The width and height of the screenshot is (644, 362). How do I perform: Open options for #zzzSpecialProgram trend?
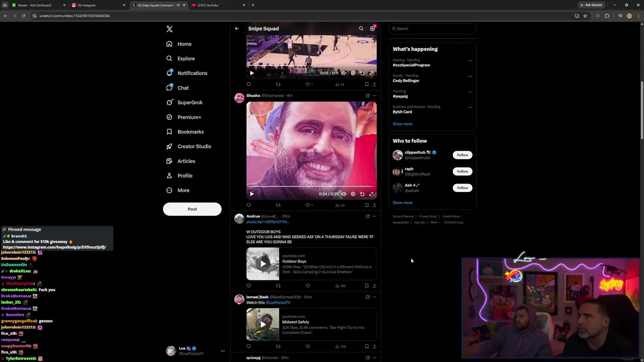click(469, 61)
